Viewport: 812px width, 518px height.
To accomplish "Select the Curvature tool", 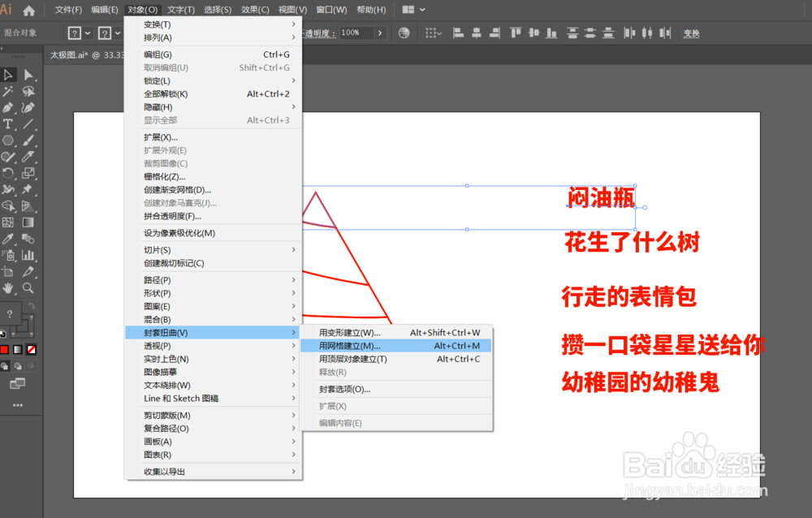I will tap(28, 108).
